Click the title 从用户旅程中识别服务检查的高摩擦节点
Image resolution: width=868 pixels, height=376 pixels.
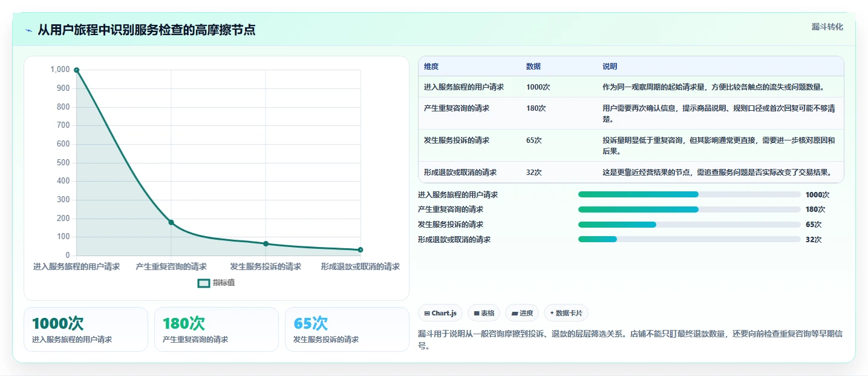pyautogui.click(x=146, y=30)
